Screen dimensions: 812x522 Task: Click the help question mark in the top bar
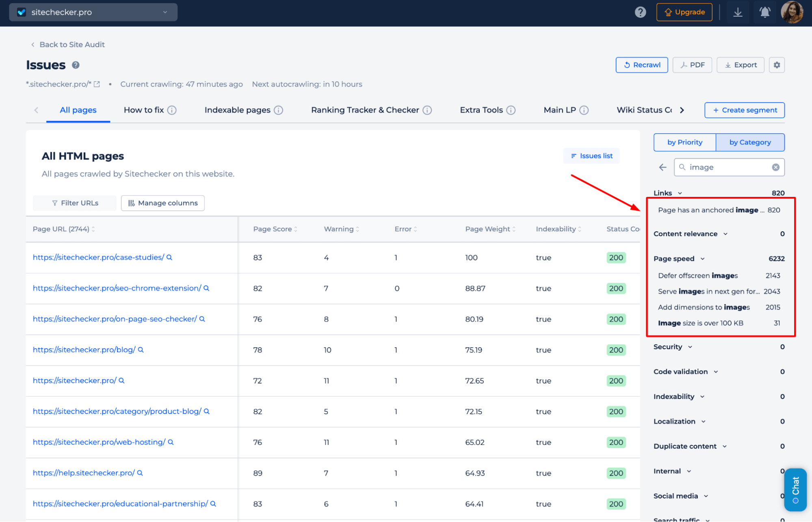coord(641,12)
